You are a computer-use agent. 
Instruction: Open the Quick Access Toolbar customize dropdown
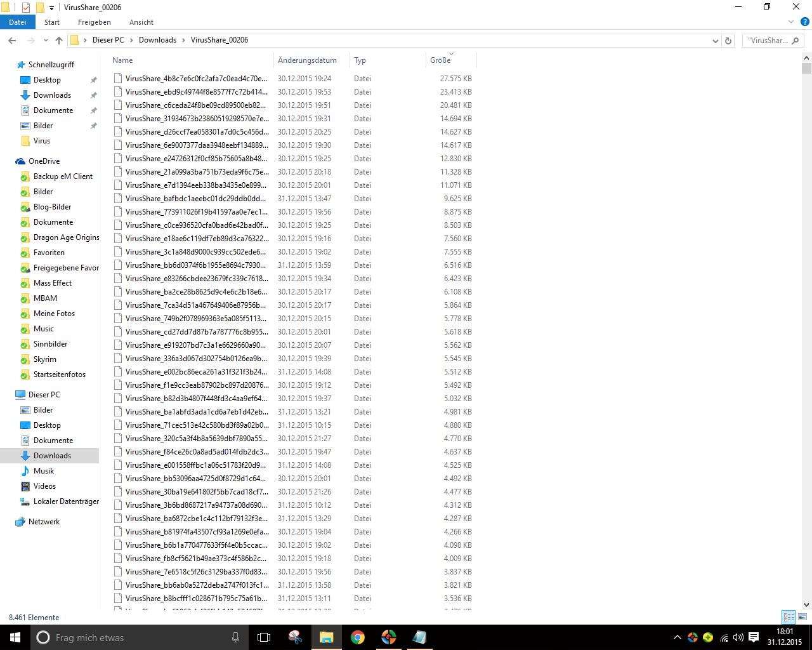click(51, 8)
